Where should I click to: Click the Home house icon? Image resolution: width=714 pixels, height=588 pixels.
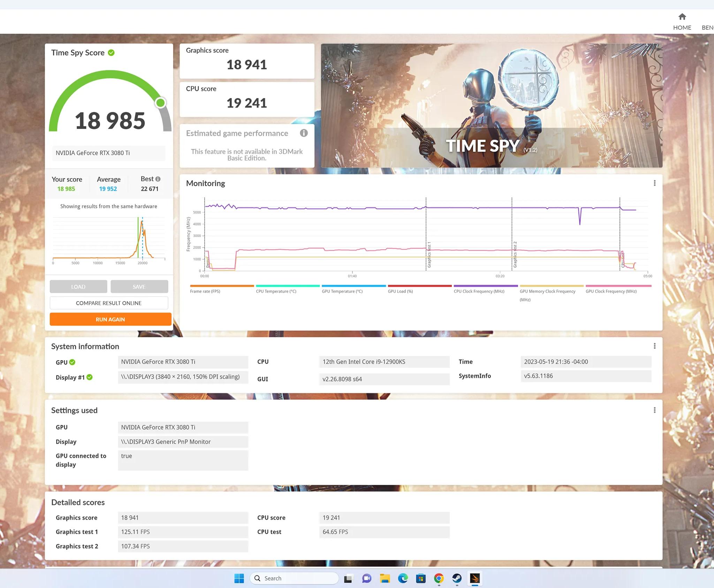[x=682, y=17]
